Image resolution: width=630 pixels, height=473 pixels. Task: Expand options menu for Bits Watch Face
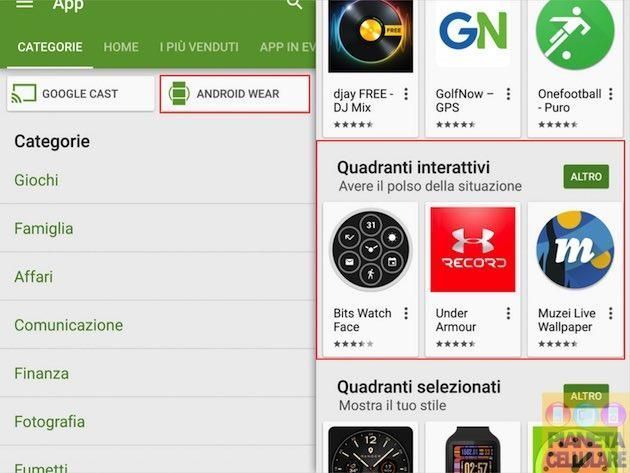coord(406,313)
